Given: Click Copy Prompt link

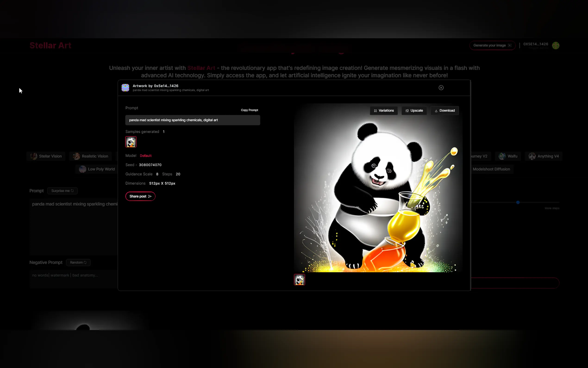Looking at the screenshot, I should [249, 110].
